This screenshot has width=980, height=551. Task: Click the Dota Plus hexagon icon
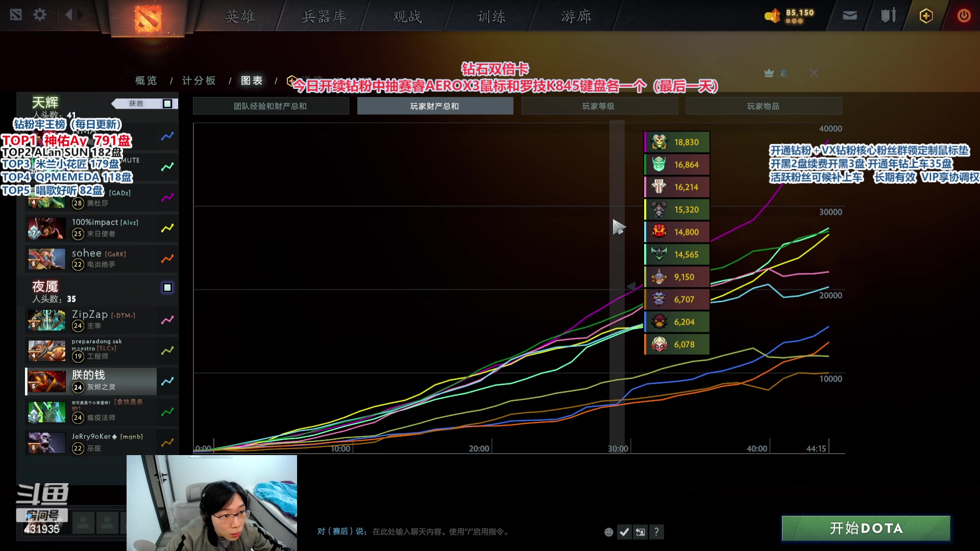point(926,16)
